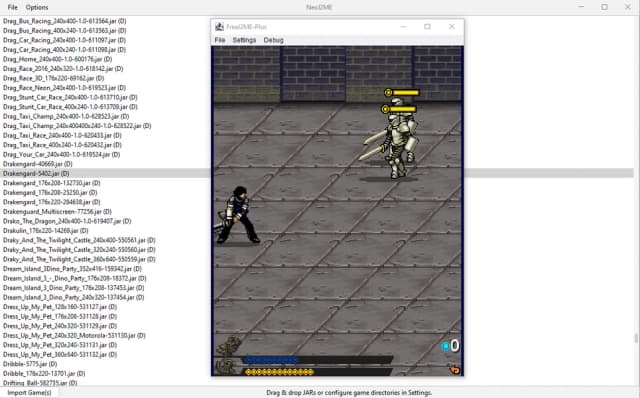Viewport: 640px width, 398px height.
Task: Open Debug menu in FreeJ2ME-Plus window
Action: [273, 40]
